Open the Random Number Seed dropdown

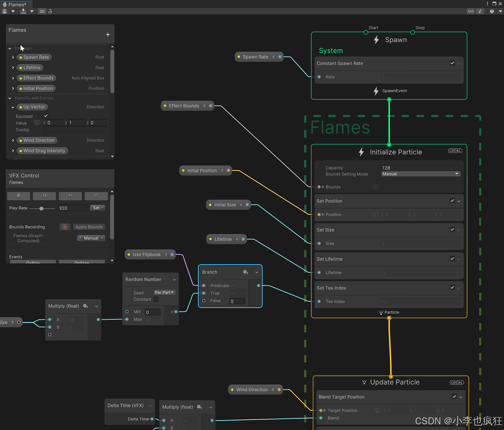coord(164,292)
